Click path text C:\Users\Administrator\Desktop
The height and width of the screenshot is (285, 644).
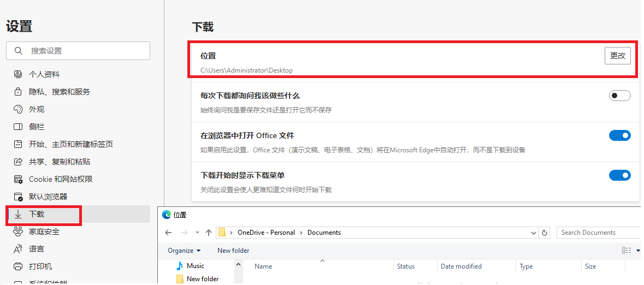(246, 70)
